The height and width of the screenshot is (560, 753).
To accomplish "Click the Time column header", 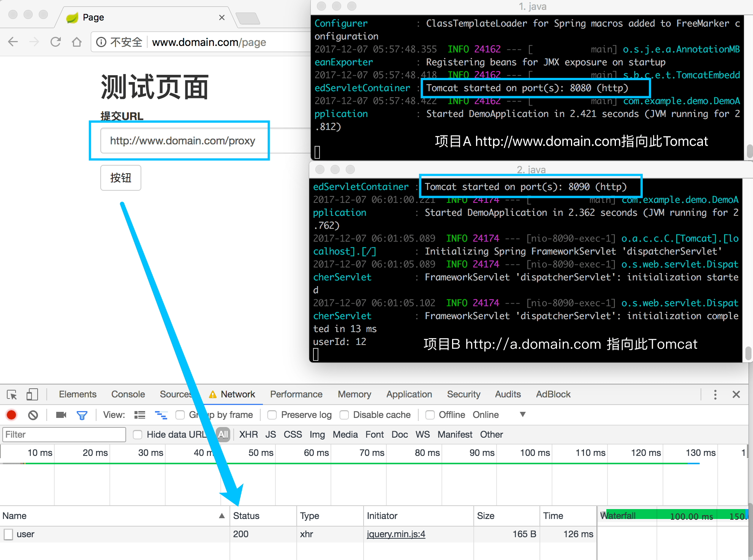I will point(568,516).
